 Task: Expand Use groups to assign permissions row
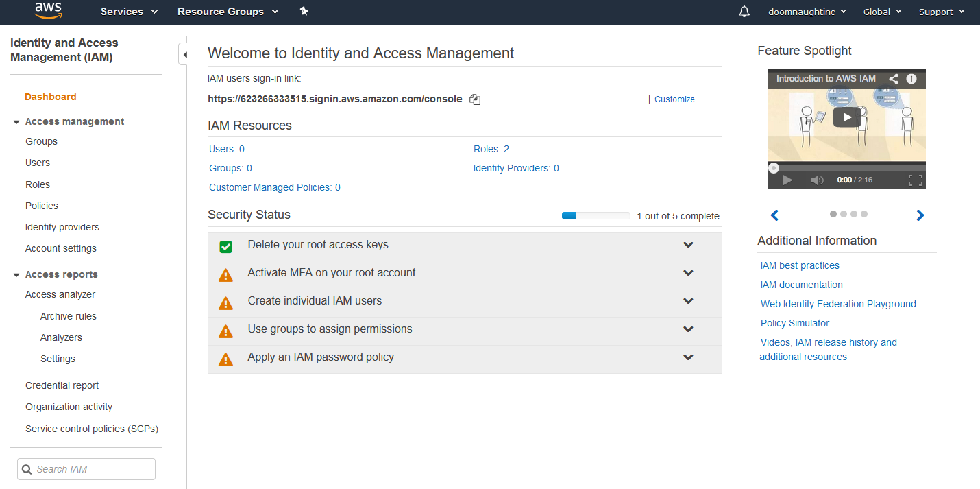(x=689, y=329)
